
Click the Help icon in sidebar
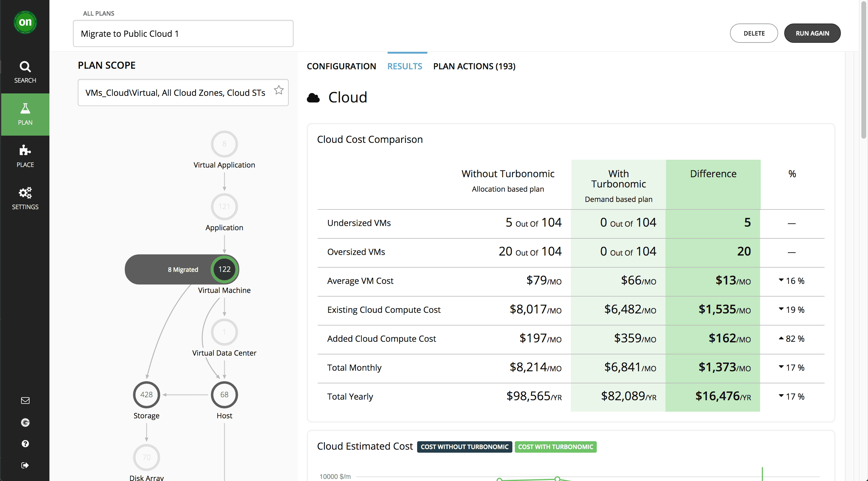(25, 443)
